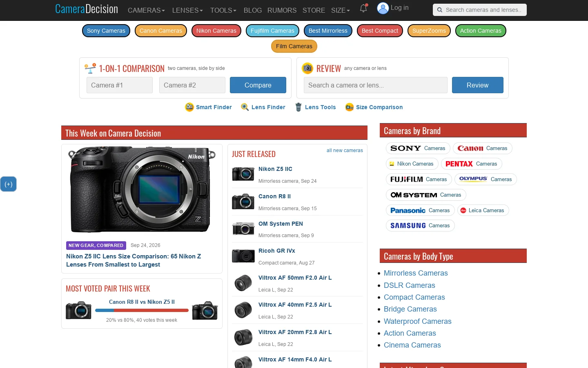Click the Samsung logo in the brand list
Screen dimensions: 588x368
pyautogui.click(x=408, y=226)
